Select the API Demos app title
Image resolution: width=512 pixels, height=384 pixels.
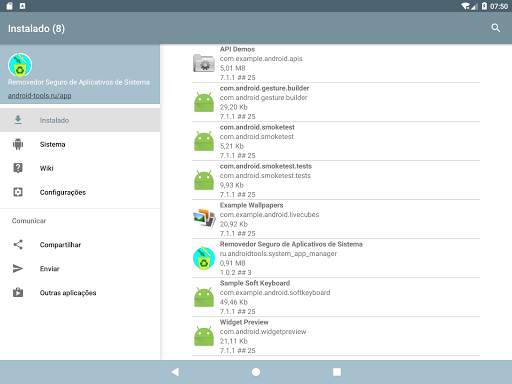tap(237, 49)
